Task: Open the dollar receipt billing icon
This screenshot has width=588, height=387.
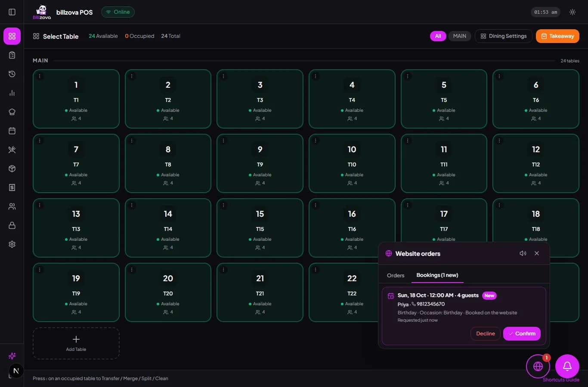Action: [12, 187]
